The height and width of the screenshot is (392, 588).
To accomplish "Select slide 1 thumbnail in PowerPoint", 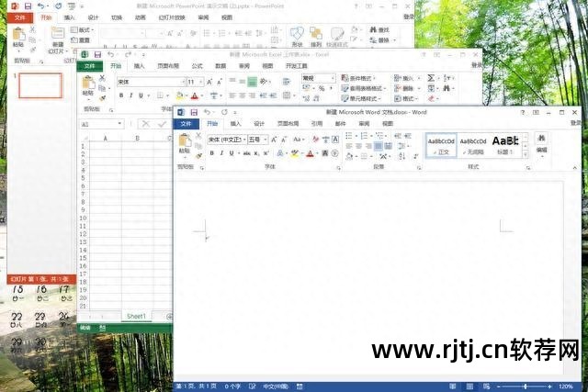I will (x=40, y=85).
